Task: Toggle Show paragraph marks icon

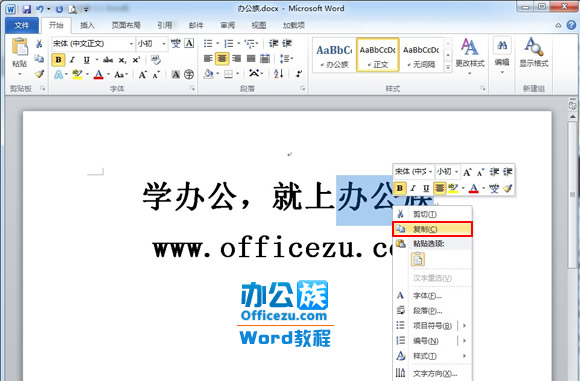Action: pyautogui.click(x=299, y=74)
